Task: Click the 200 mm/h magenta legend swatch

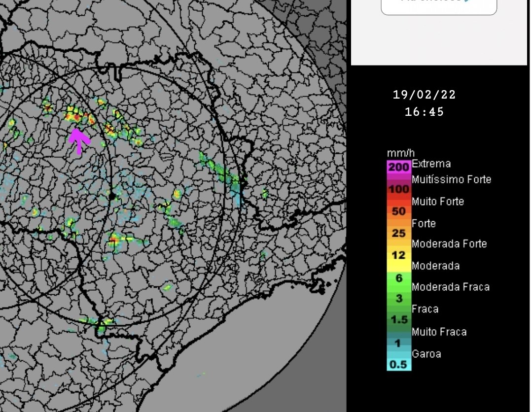Action: coord(399,167)
